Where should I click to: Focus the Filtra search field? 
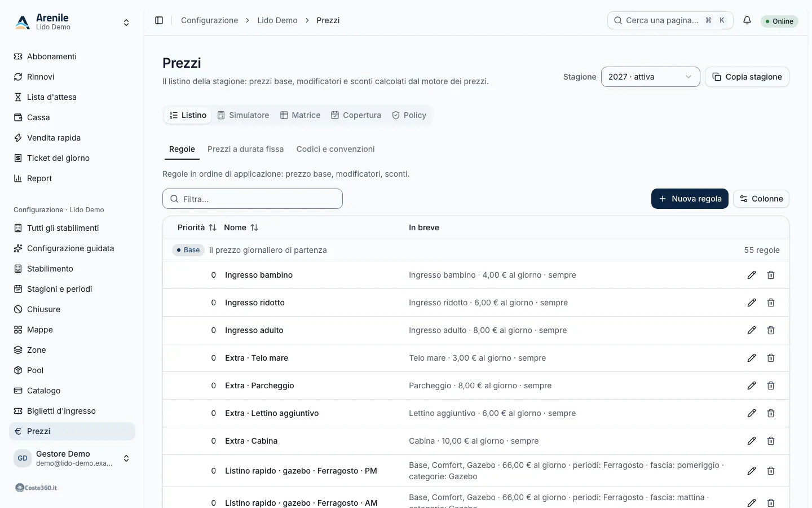(253, 199)
